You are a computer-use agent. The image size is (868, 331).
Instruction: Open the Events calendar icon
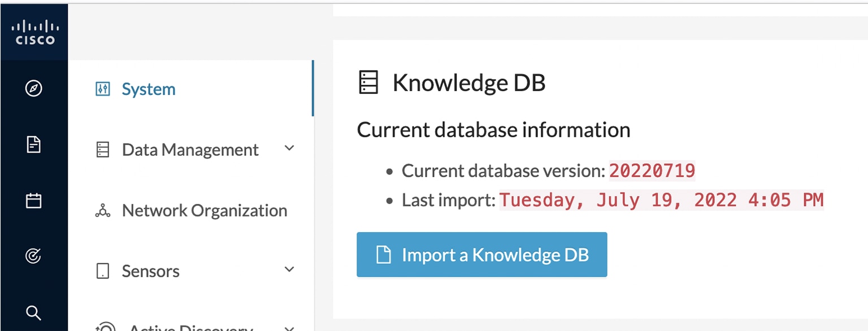pos(34,201)
